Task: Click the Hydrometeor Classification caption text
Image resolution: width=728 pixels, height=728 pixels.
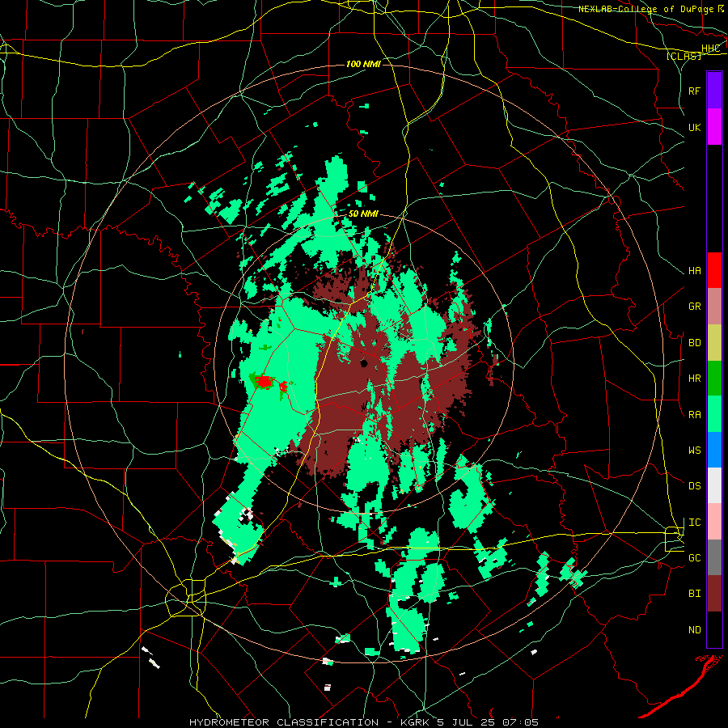Action: click(284, 722)
